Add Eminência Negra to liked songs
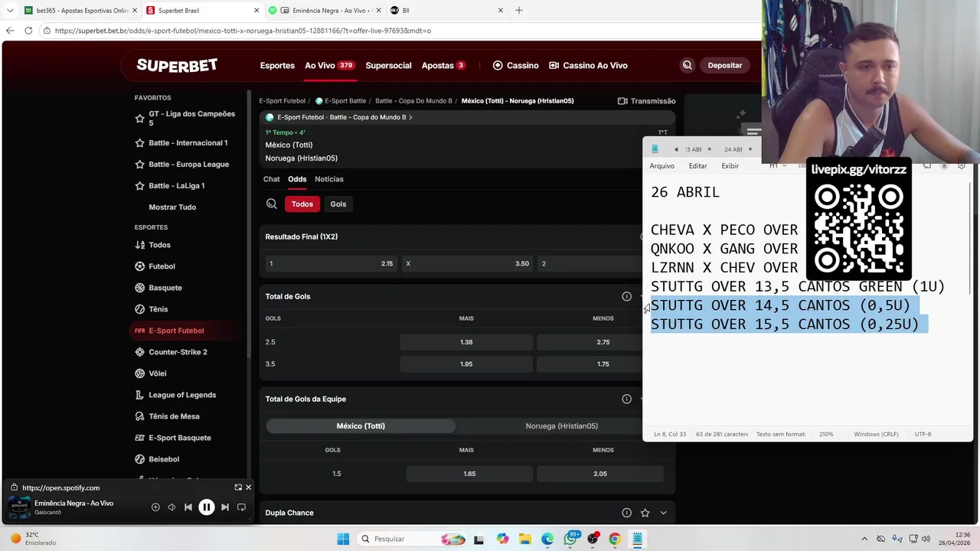The width and height of the screenshot is (980, 551). tap(155, 507)
